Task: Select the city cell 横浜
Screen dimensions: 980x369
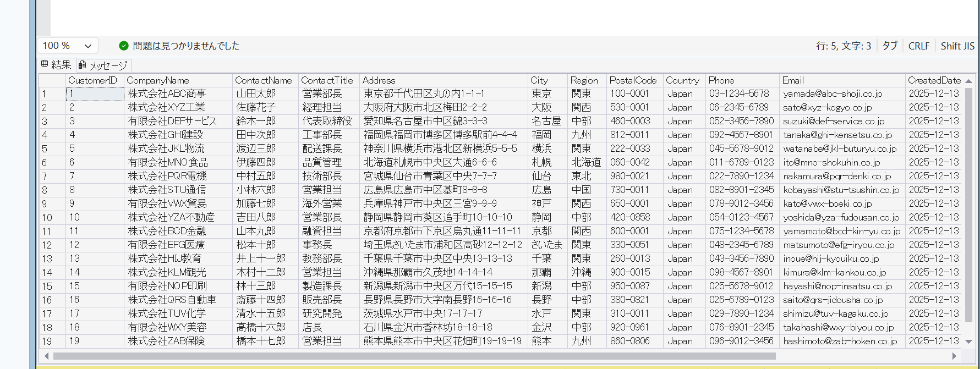Action: click(548, 149)
